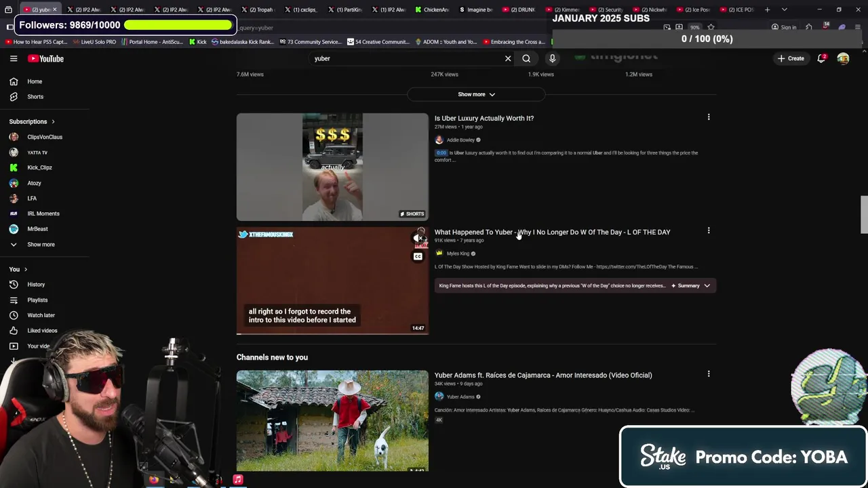This screenshot has height=488, width=868.
Task: Switch to the Tropah browser tab
Action: [x=256, y=9]
